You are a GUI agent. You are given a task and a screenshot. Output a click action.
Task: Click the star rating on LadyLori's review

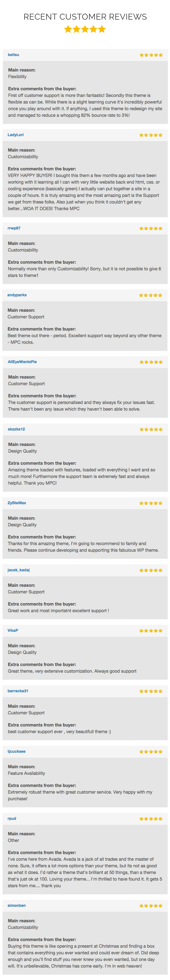[151, 135]
